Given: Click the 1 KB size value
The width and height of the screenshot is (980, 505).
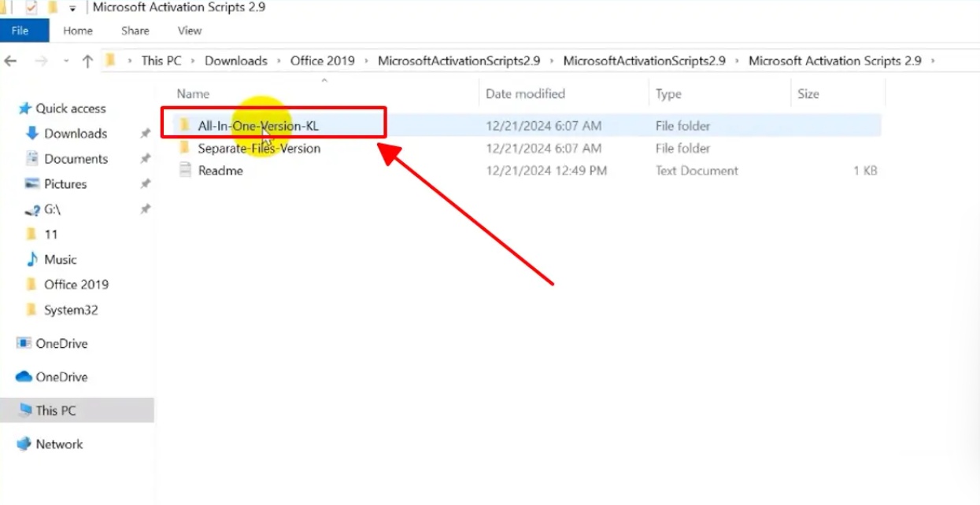Looking at the screenshot, I should 865,171.
